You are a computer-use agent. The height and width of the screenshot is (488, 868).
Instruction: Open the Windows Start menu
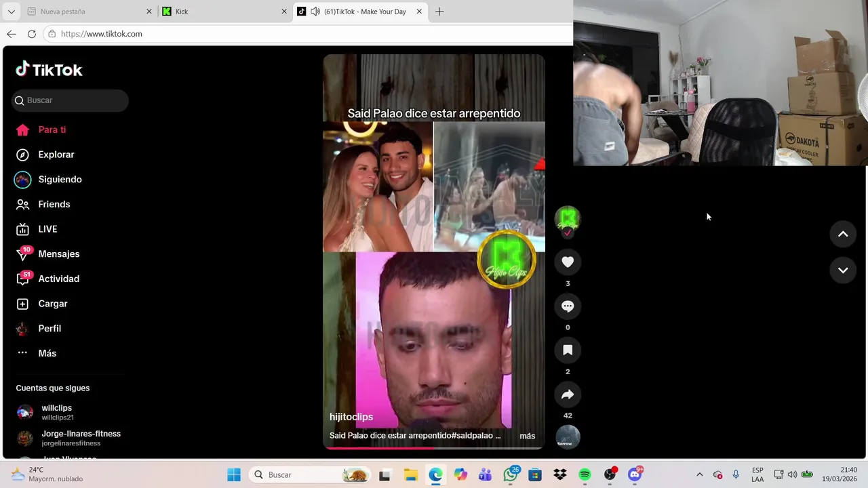pos(234,474)
